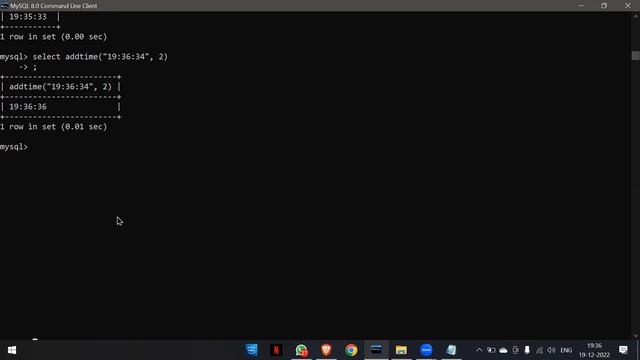Viewport: 640px width, 360px height.
Task: Click the empty mysql> prompt line
Action: tap(14, 147)
